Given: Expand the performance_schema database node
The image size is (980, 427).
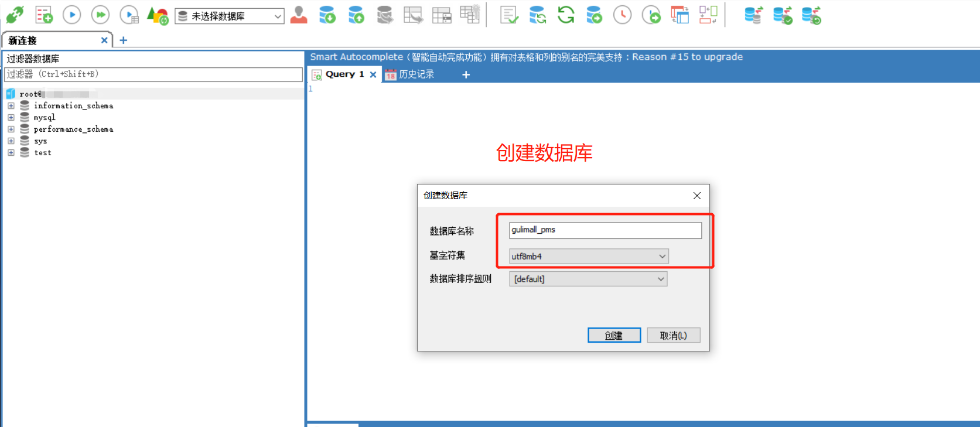Looking at the screenshot, I should point(11,129).
